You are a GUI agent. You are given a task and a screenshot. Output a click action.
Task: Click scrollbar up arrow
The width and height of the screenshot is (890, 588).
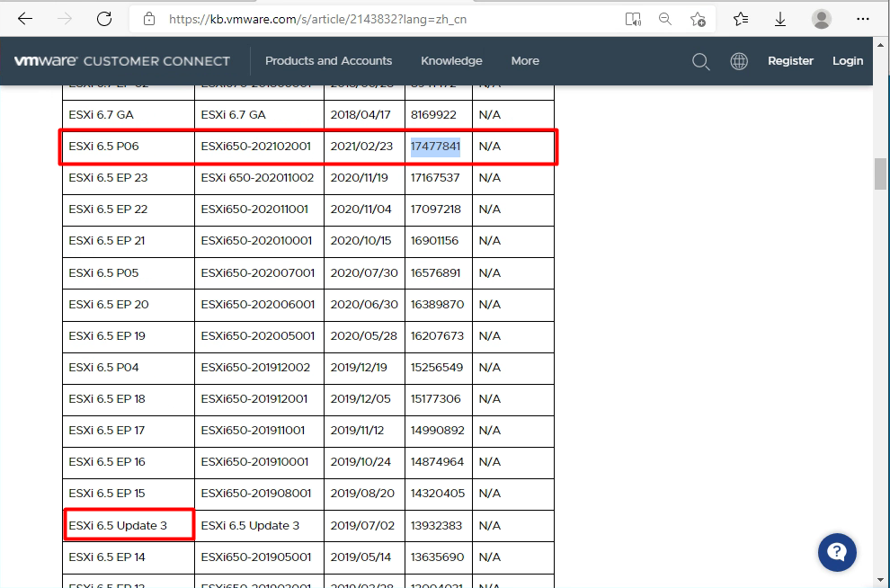880,44
